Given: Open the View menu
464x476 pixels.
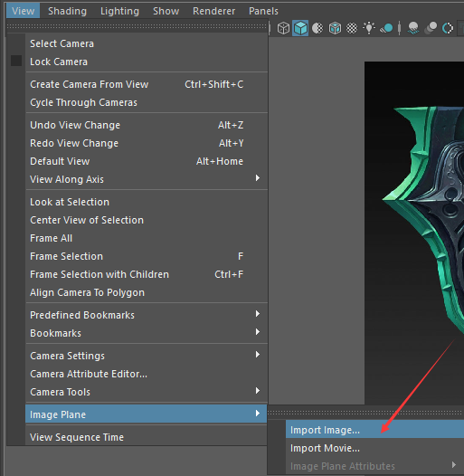Looking at the screenshot, I should [23, 11].
